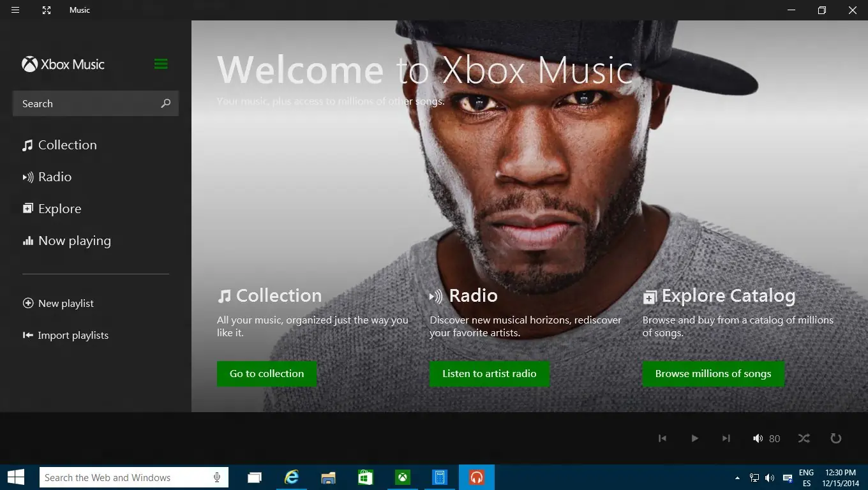Mute audio via the speaker icon
868x490 pixels.
(758, 438)
